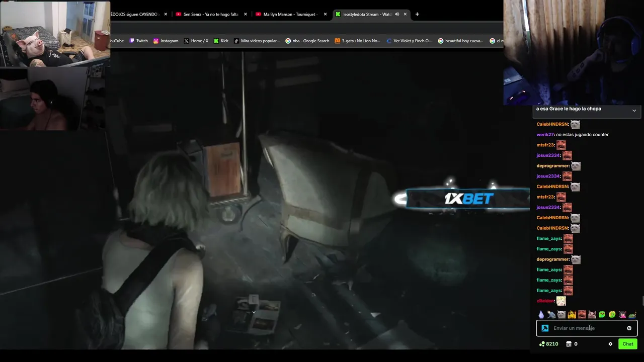
Task: Mute audio on the leostyledota tab
Action: [x=397, y=14]
